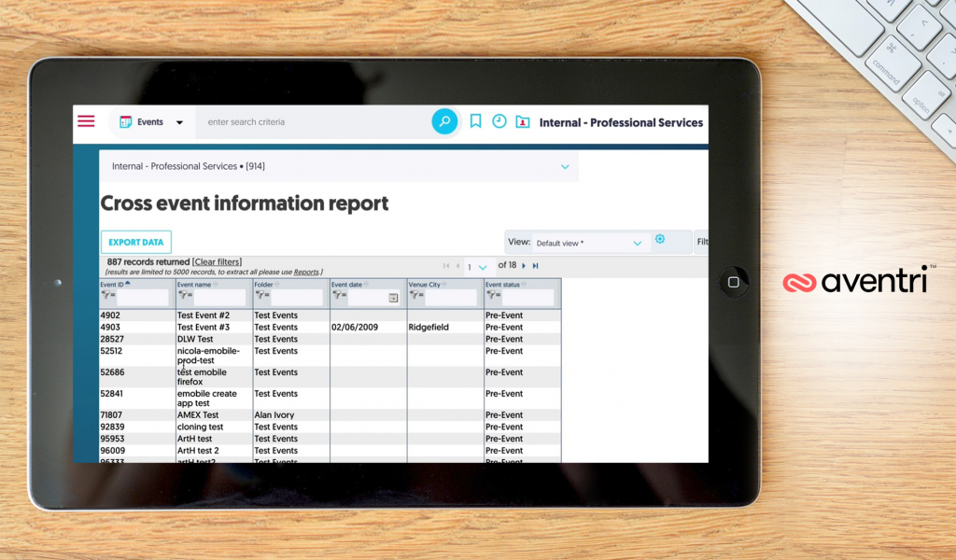Screen dimensions: 956x560
Task: Click the Export Data button
Action: [135, 243]
